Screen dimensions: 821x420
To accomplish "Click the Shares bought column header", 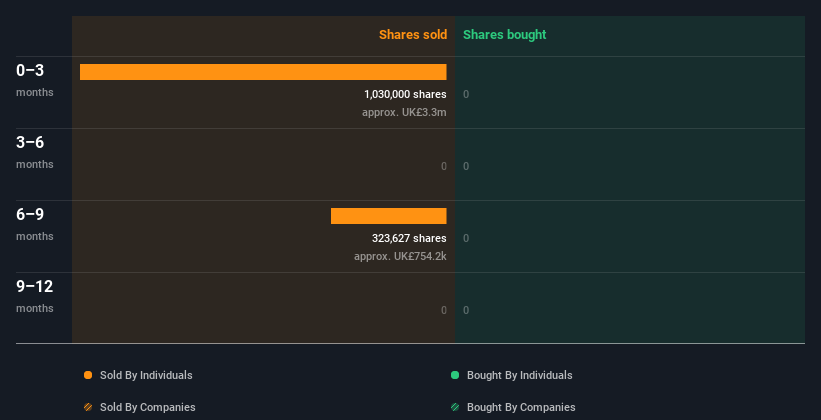I will (505, 35).
